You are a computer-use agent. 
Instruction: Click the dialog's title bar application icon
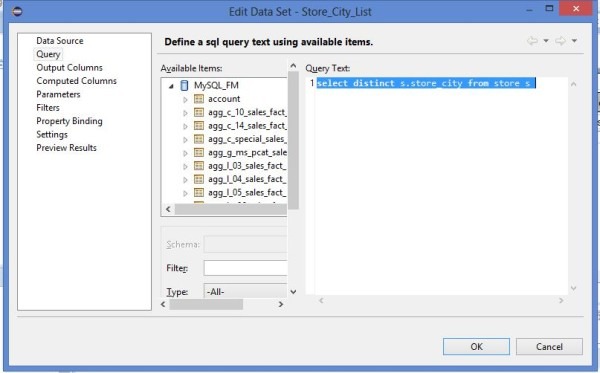[17, 11]
